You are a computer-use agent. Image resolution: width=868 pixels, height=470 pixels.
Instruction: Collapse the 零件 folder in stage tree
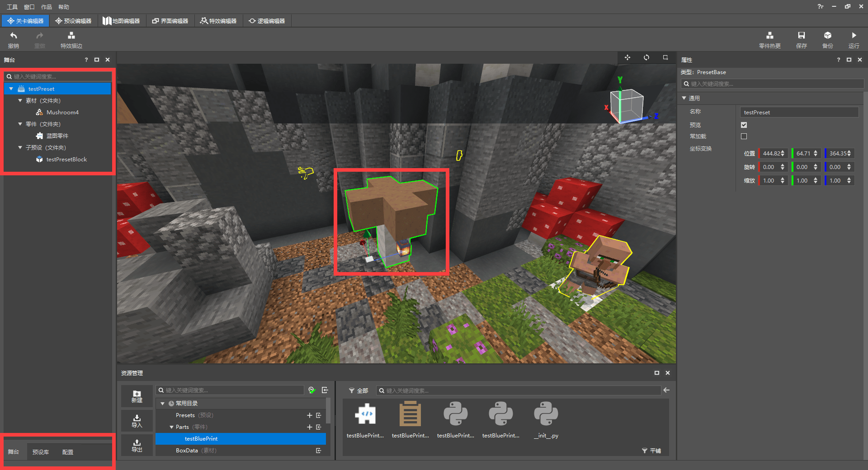pyautogui.click(x=20, y=124)
